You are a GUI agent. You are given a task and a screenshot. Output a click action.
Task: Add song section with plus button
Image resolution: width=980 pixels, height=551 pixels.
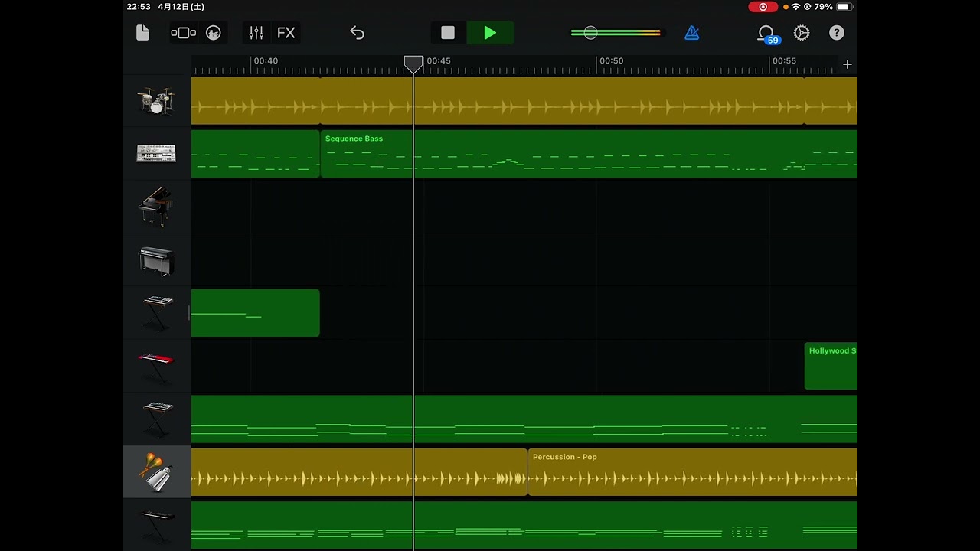coord(847,64)
